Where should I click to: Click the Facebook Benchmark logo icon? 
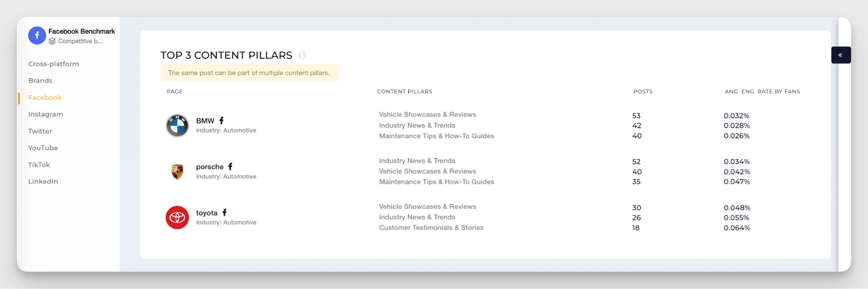click(x=37, y=36)
